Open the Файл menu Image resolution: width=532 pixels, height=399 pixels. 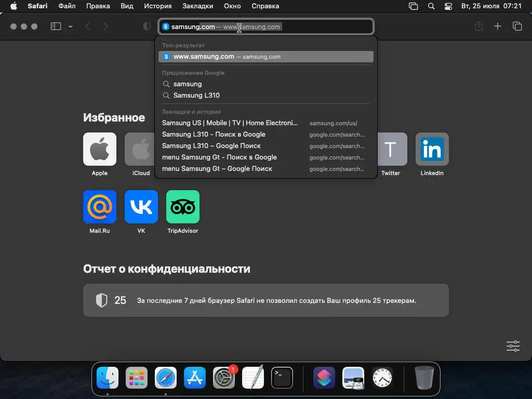tap(67, 6)
